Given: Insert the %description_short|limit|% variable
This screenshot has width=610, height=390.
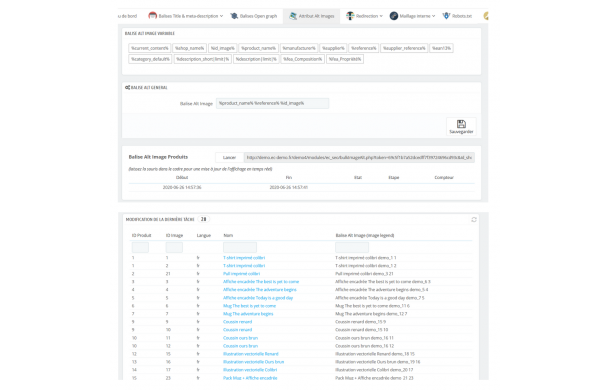Looking at the screenshot, I should 203,59.
